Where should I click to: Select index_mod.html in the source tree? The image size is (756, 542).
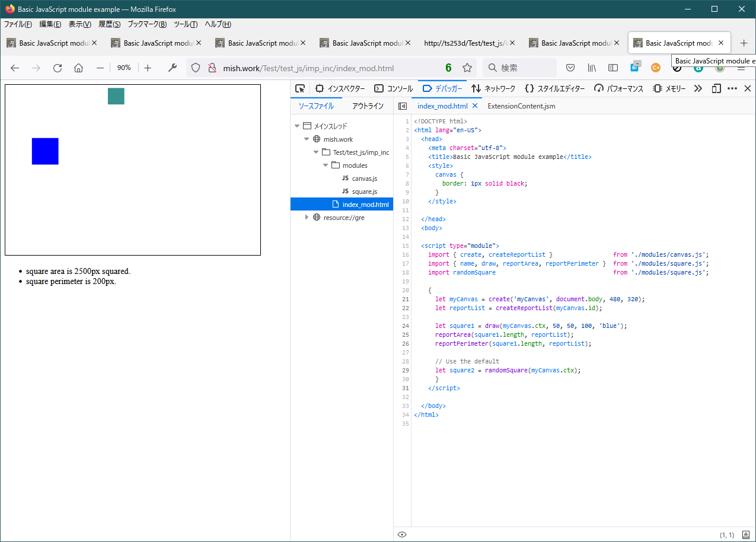click(x=342, y=205)
